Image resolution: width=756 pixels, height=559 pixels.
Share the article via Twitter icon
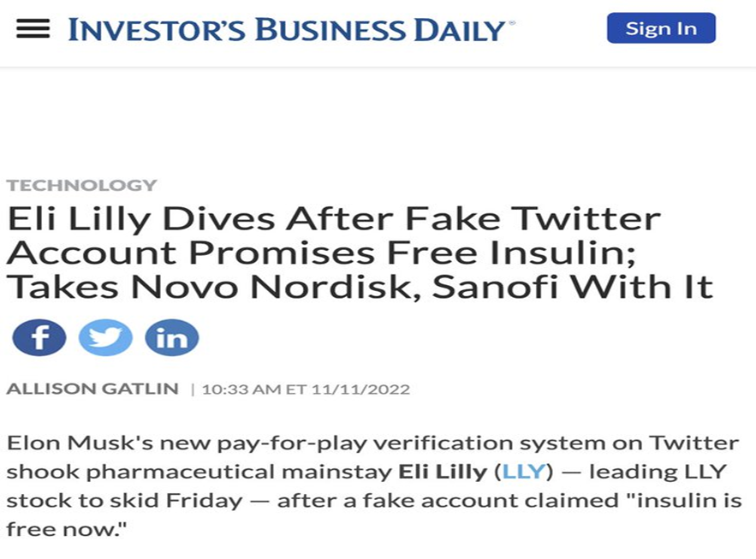[105, 338]
